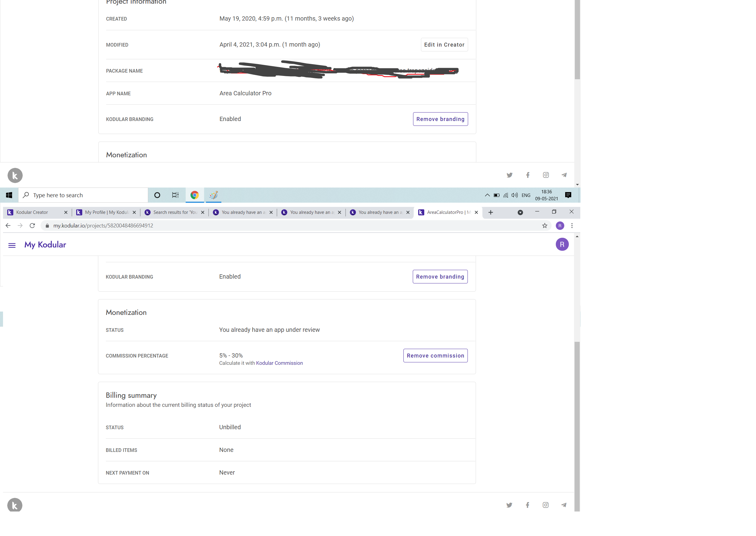Click 'Area Calculator Pro' app name text

pos(245,93)
